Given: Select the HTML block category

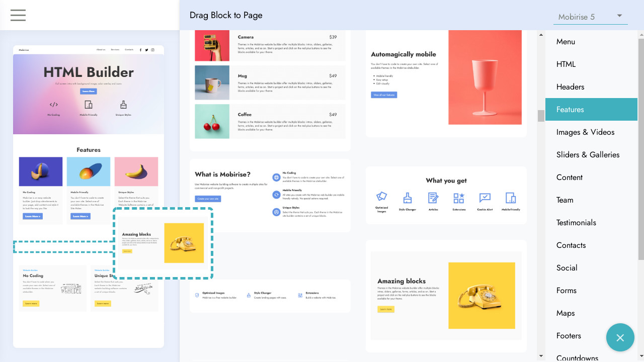Looking at the screenshot, I should click(591, 64).
